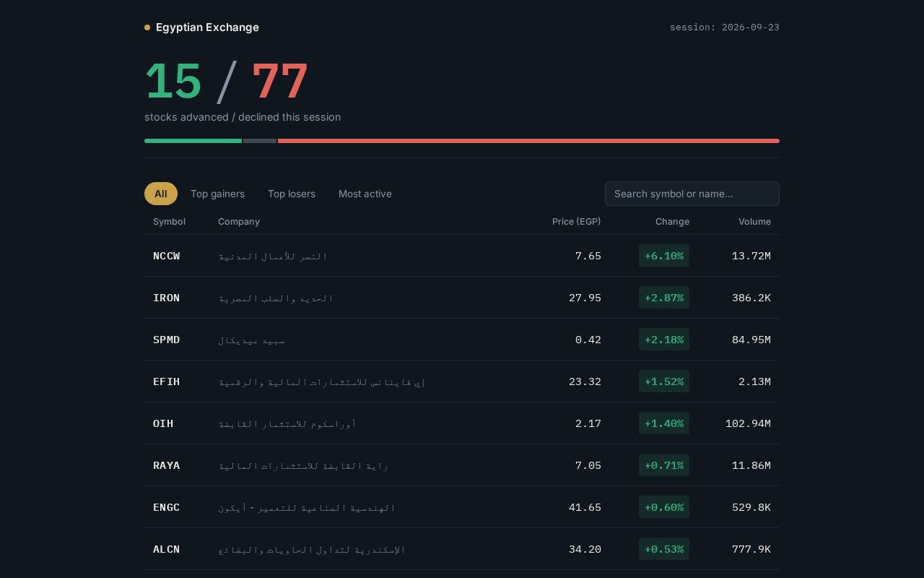The image size is (924, 578).
Task: Click the 102.94M volume value
Action: pos(748,423)
